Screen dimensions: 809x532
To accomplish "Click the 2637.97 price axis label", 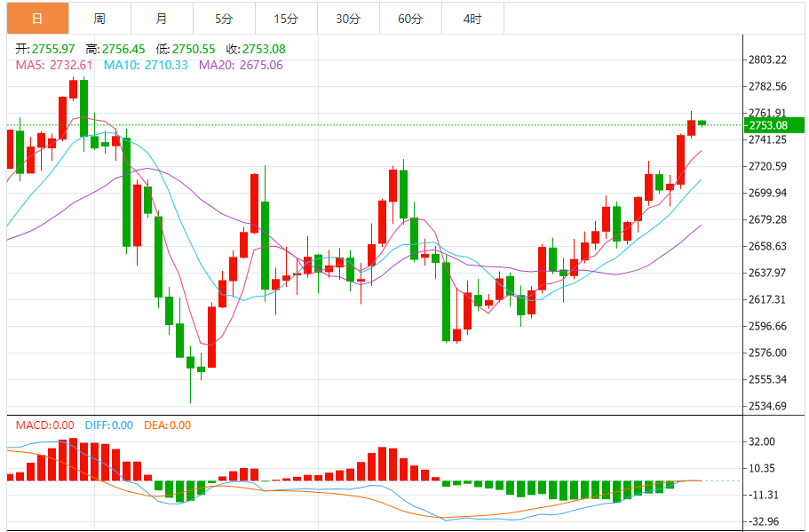I will coord(768,273).
